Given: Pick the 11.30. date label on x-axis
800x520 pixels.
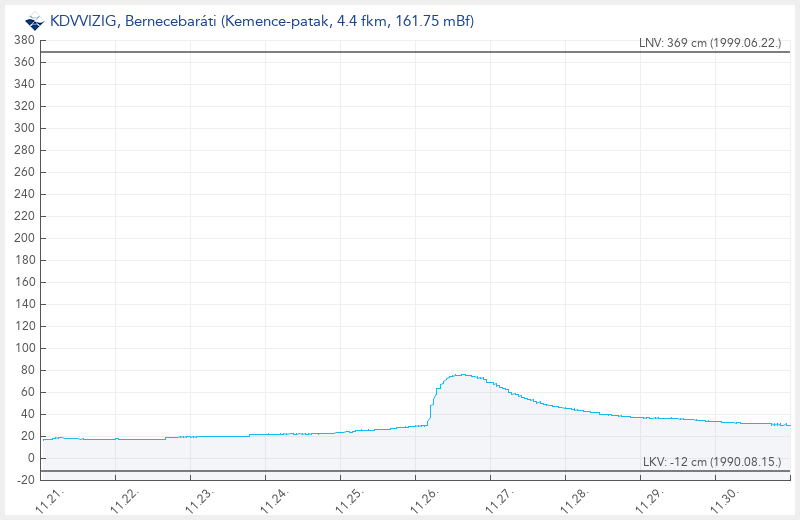Looking at the screenshot, I should point(725,501).
